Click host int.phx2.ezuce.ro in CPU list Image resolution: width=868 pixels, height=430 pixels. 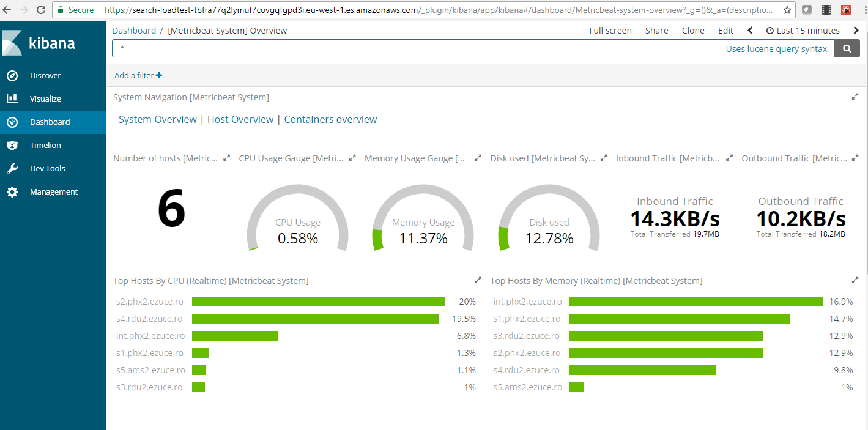[x=150, y=336]
